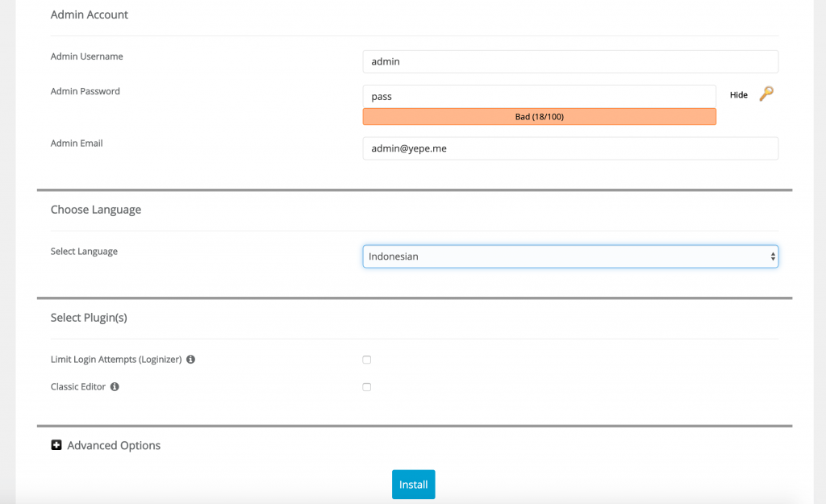Click the Select Language label
Screen dimensions: 826x504
[x=84, y=252]
